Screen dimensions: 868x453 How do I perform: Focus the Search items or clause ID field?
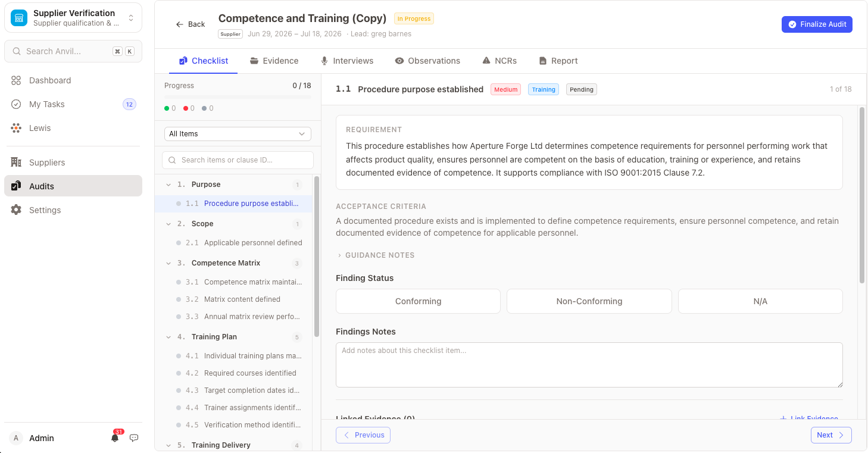tap(238, 160)
